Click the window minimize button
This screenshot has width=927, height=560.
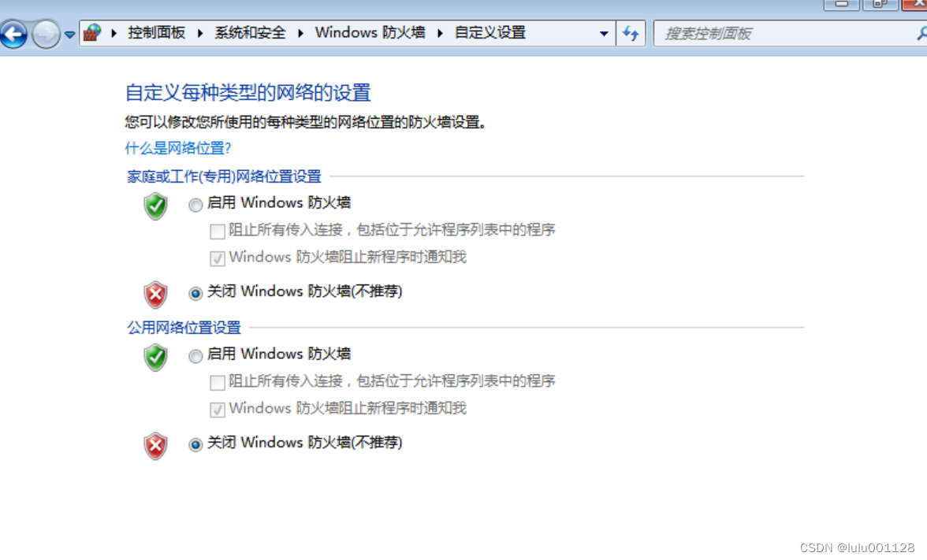tap(841, 4)
